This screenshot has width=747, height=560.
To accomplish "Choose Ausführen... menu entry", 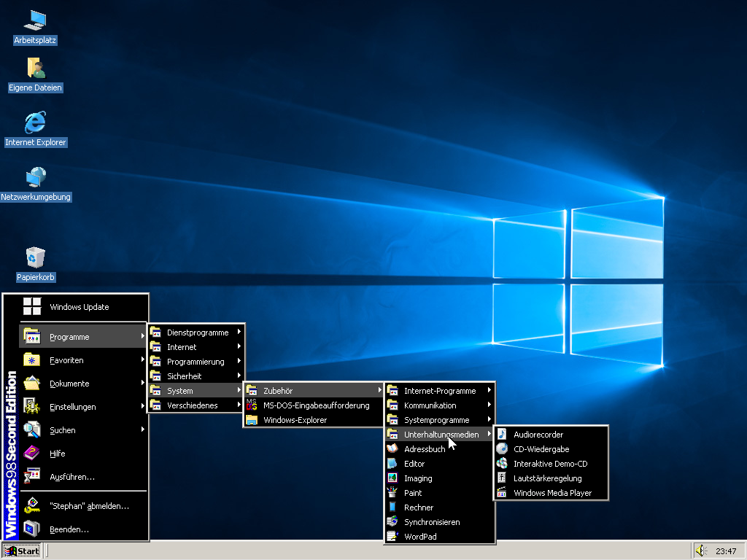I will 83,476.
